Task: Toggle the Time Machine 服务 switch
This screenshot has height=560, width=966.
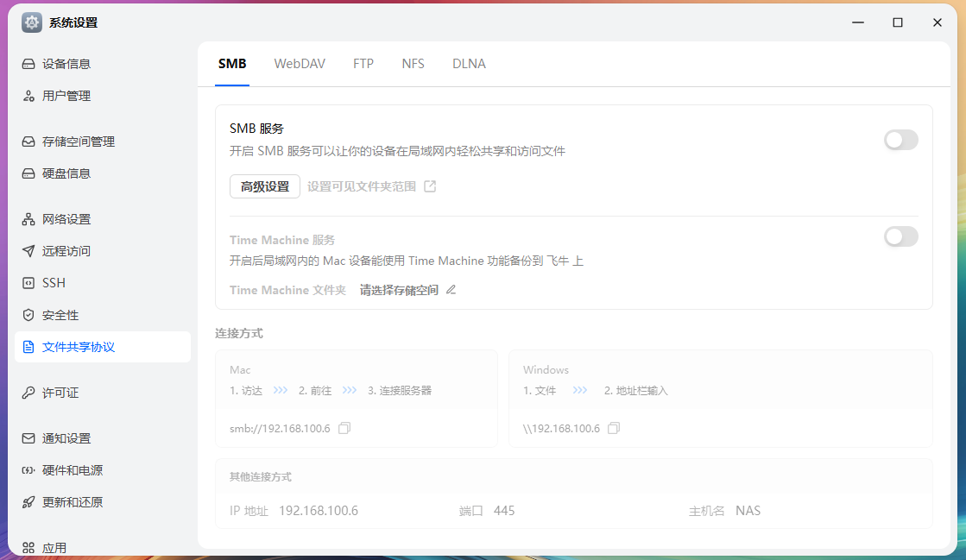Action: coord(900,236)
